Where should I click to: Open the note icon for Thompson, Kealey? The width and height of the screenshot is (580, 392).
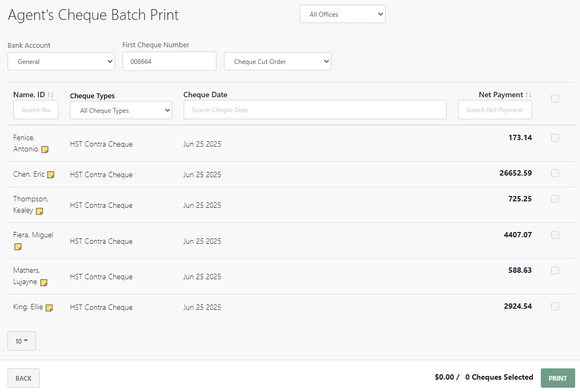40,211
